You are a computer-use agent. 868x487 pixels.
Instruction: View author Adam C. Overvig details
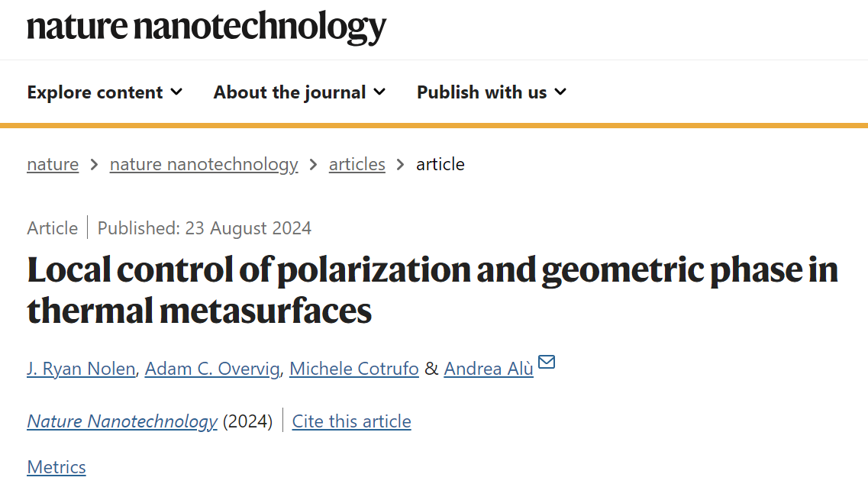click(x=212, y=369)
